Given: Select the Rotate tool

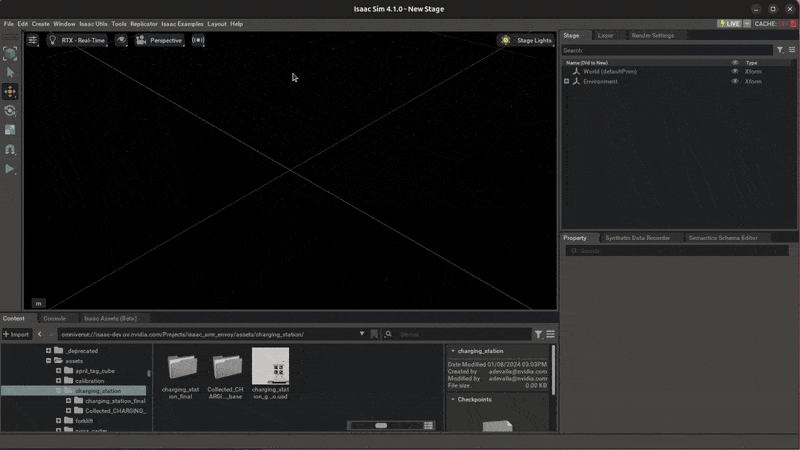Looking at the screenshot, I should [10, 111].
